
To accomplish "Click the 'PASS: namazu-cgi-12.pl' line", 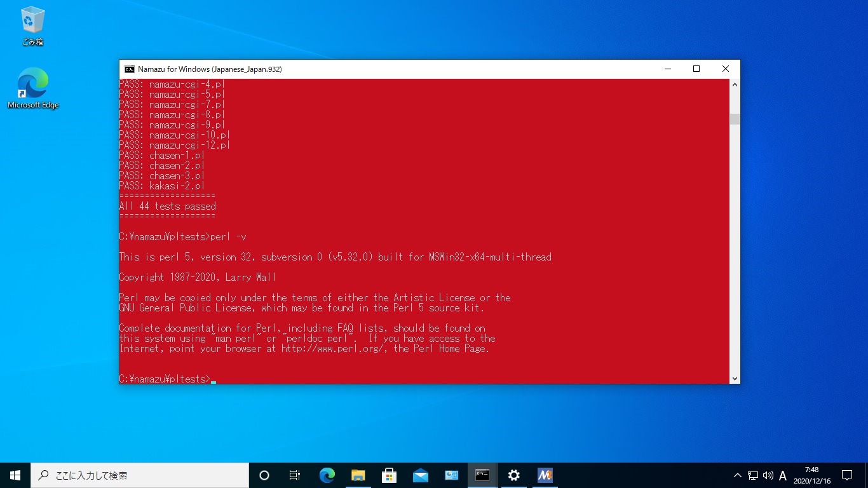I will 175,146.
